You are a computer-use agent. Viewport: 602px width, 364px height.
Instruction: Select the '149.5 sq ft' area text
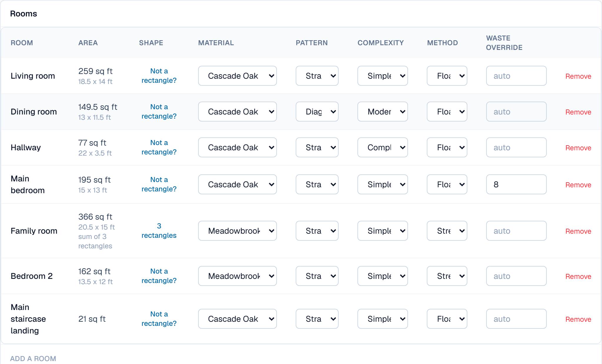tap(98, 107)
